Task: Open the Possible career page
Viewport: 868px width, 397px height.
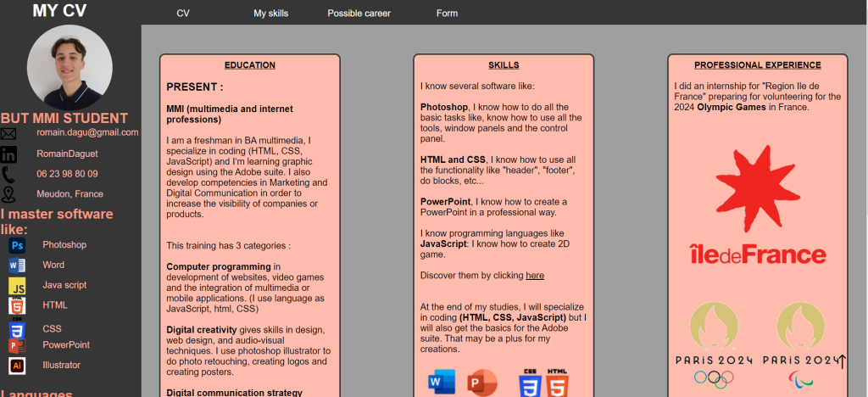Action: pyautogui.click(x=359, y=14)
